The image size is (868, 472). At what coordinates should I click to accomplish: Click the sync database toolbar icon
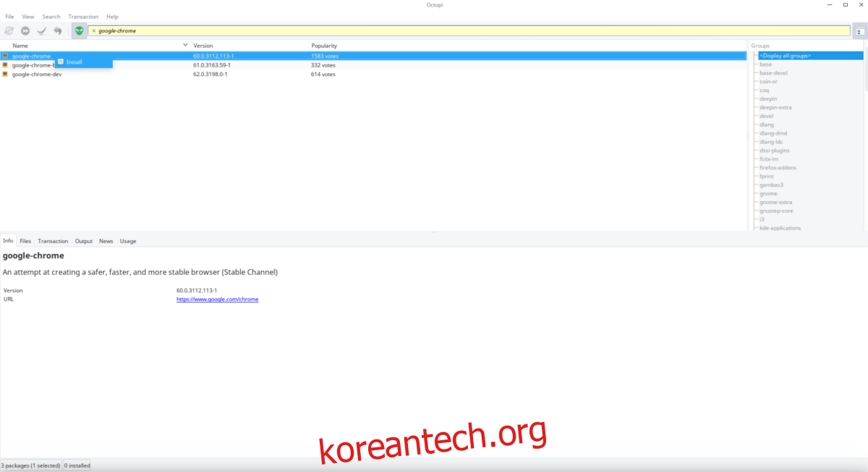9,30
